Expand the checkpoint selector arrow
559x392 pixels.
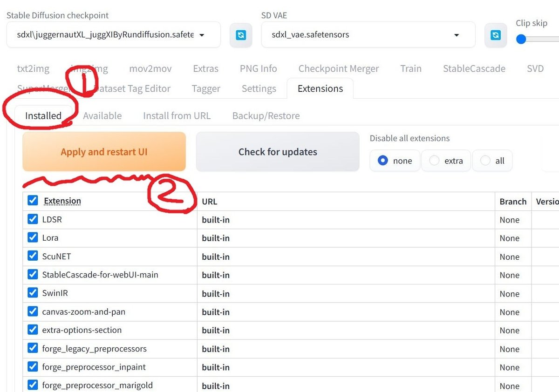coord(201,34)
